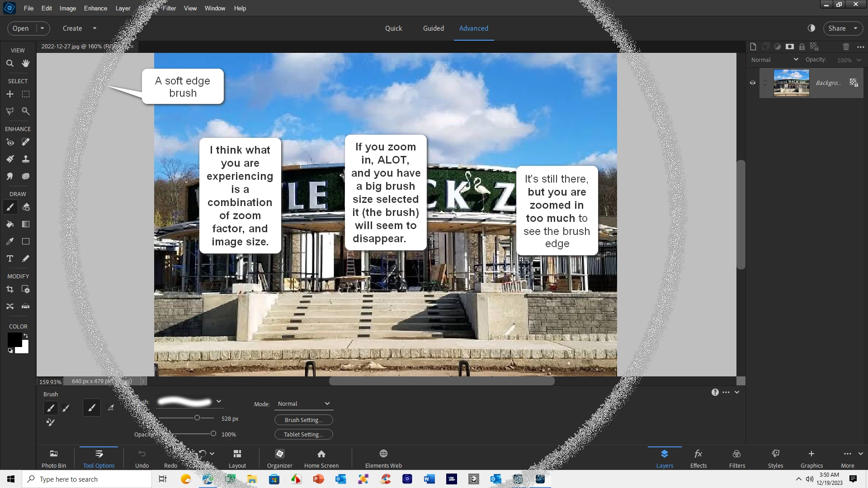Select the Clone Stamp tool
This screenshot has height=488, width=868.
point(26,159)
